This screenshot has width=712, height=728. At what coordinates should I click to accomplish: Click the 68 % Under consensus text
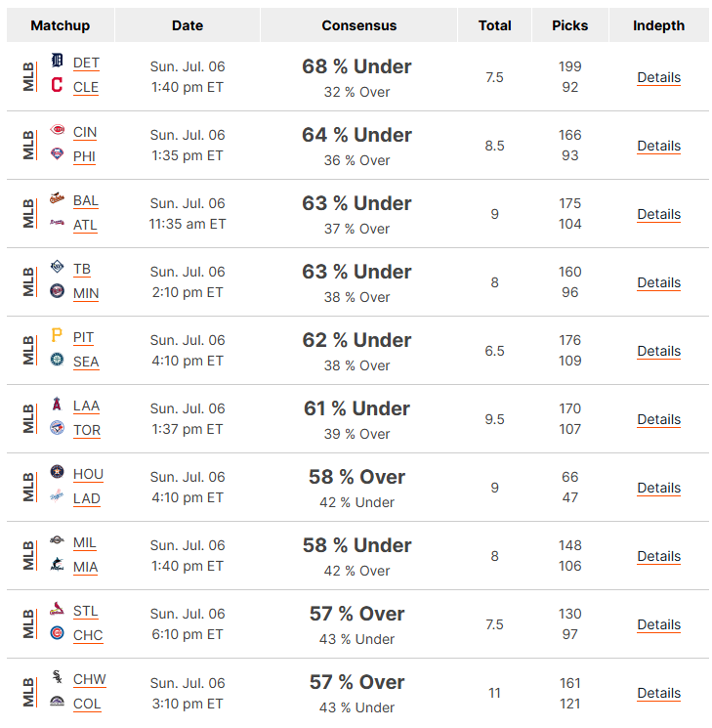click(356, 66)
